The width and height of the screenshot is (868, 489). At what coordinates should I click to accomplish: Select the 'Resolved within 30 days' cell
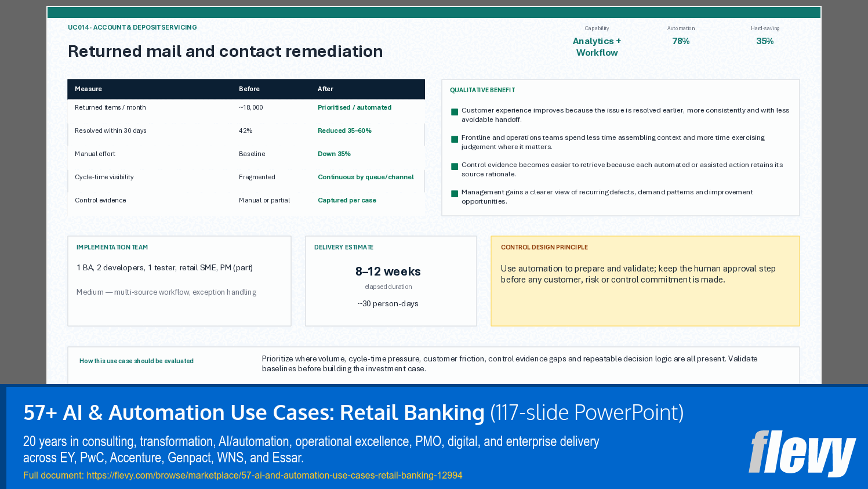point(111,131)
